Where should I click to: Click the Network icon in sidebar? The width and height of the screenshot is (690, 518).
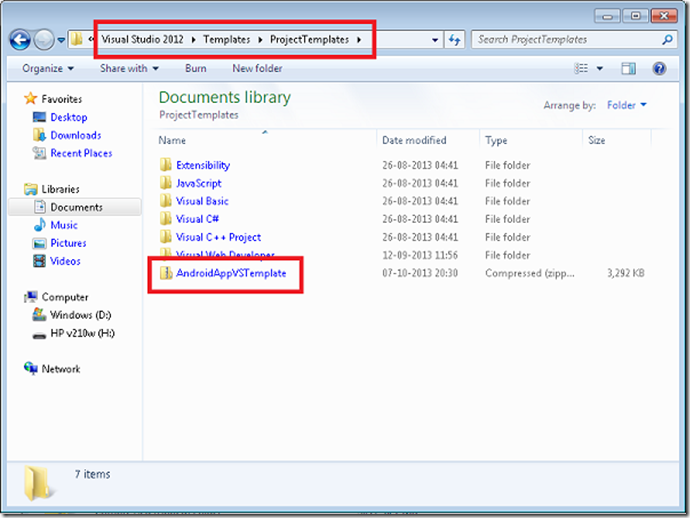31,368
